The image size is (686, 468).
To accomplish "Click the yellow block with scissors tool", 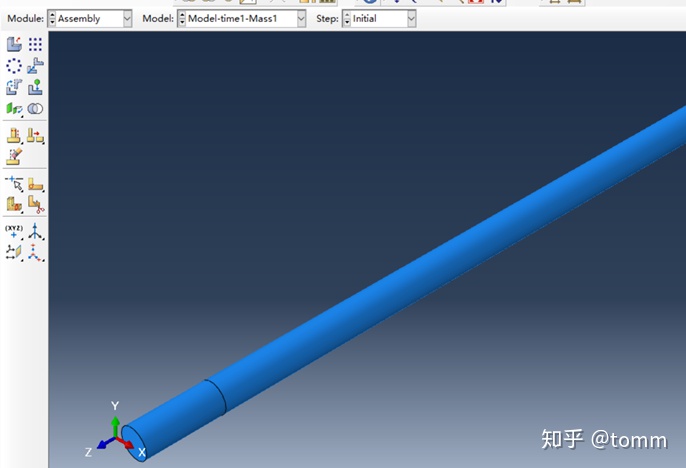I will tap(35, 204).
